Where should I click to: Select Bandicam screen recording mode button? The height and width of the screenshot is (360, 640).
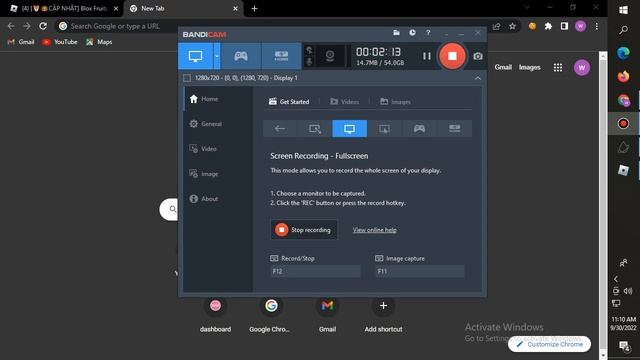coord(195,56)
